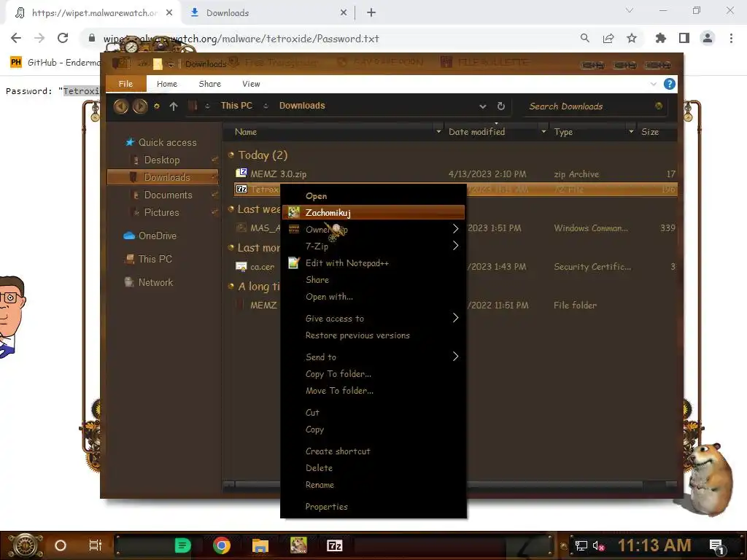747x560 pixels.
Task: Open the Name column filter dropdown
Action: point(438,131)
